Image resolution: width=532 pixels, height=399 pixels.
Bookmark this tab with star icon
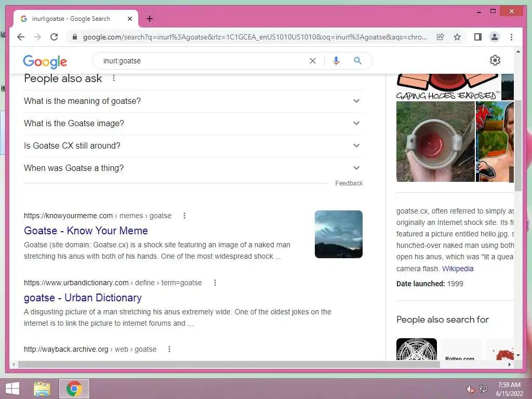pyautogui.click(x=457, y=37)
